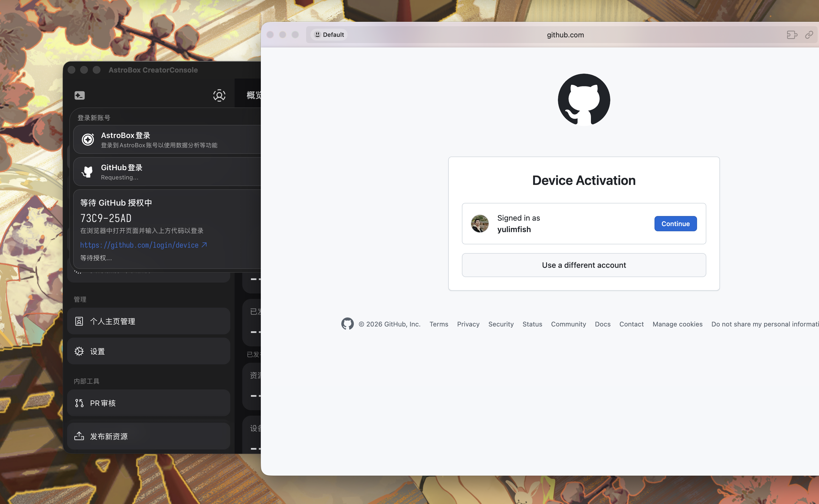Screen dimensions: 819x504
Task: Click the device code 73C9-25AD
Action: coord(106,218)
